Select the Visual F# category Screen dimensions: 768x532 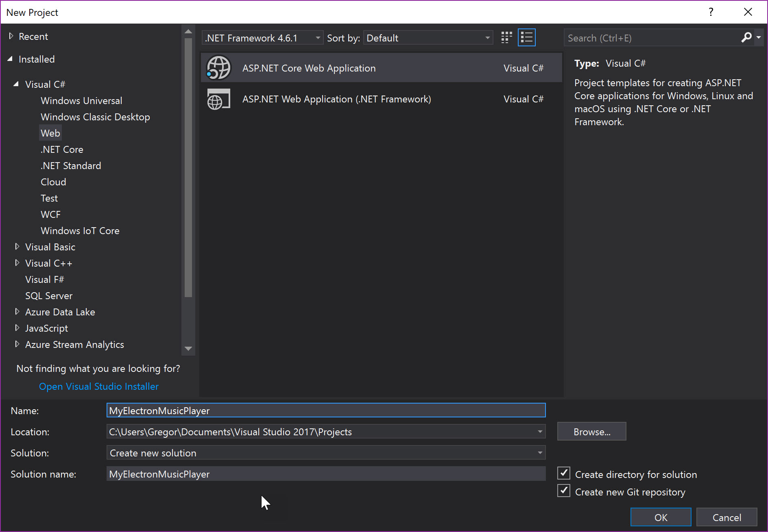click(x=45, y=280)
